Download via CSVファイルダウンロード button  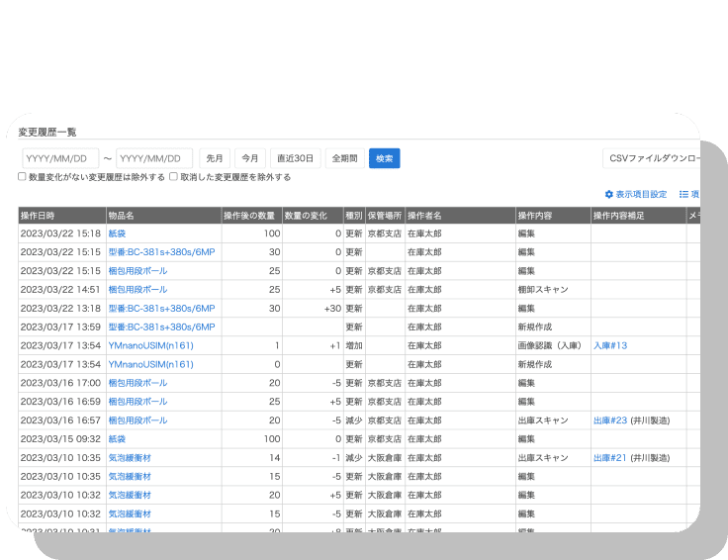pyautogui.click(x=653, y=158)
